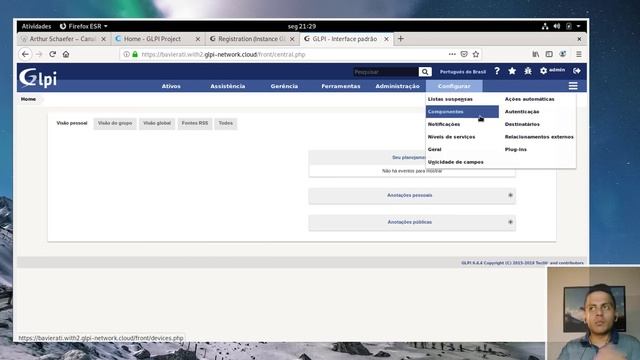The image size is (640, 360).
Task: Open the Assistência menu
Action: (228, 86)
